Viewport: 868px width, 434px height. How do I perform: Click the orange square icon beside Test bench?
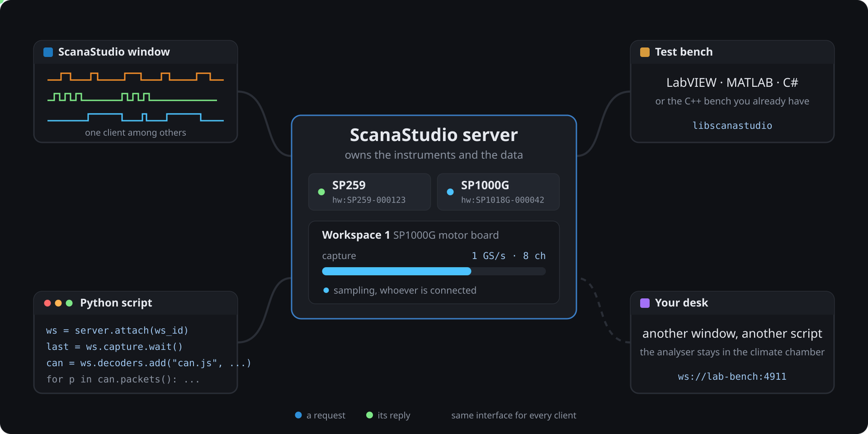[645, 52]
